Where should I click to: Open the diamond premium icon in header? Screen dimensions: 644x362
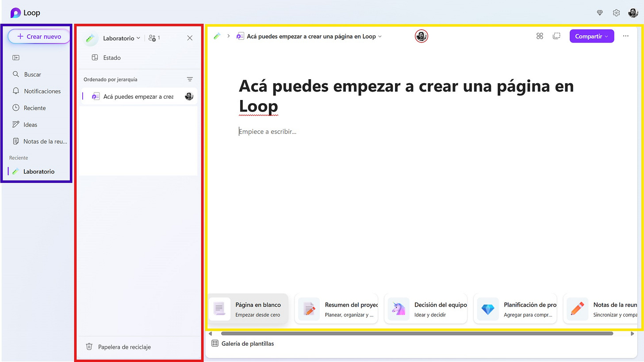tap(600, 13)
